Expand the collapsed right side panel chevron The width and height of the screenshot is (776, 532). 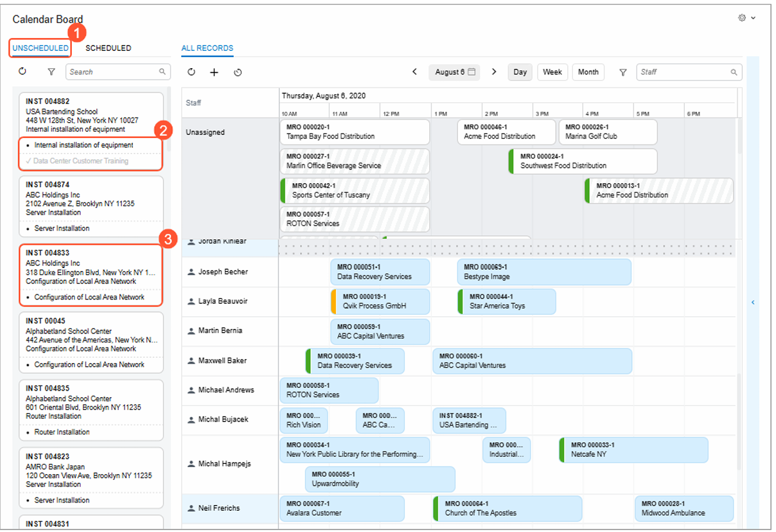(x=753, y=302)
